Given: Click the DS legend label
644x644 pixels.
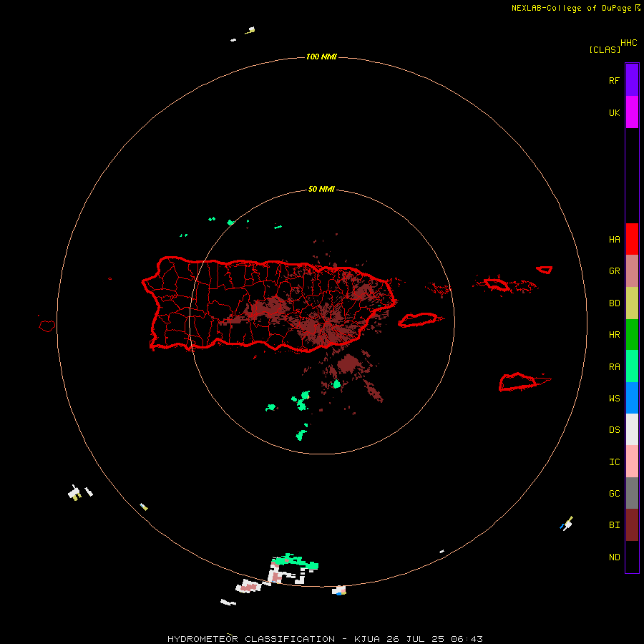Looking at the screenshot, I should pos(614,430).
